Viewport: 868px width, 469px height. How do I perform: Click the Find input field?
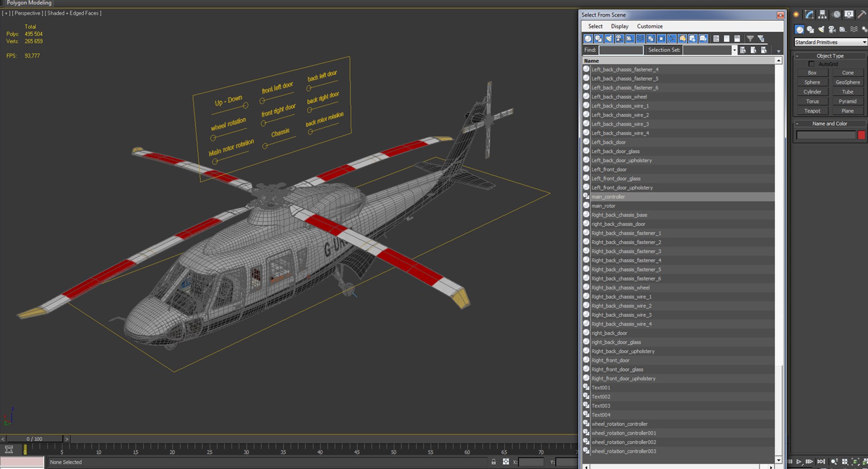621,50
